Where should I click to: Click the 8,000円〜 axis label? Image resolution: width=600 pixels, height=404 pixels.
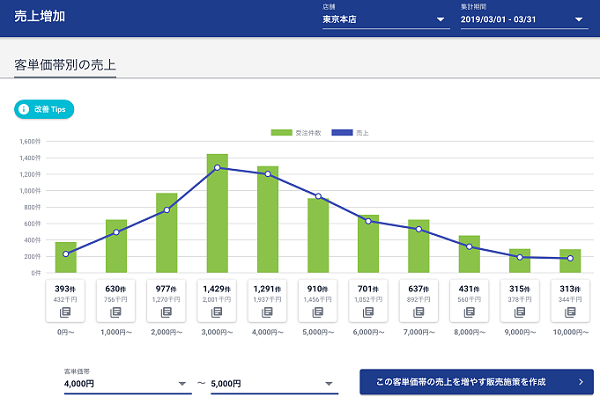point(469,332)
